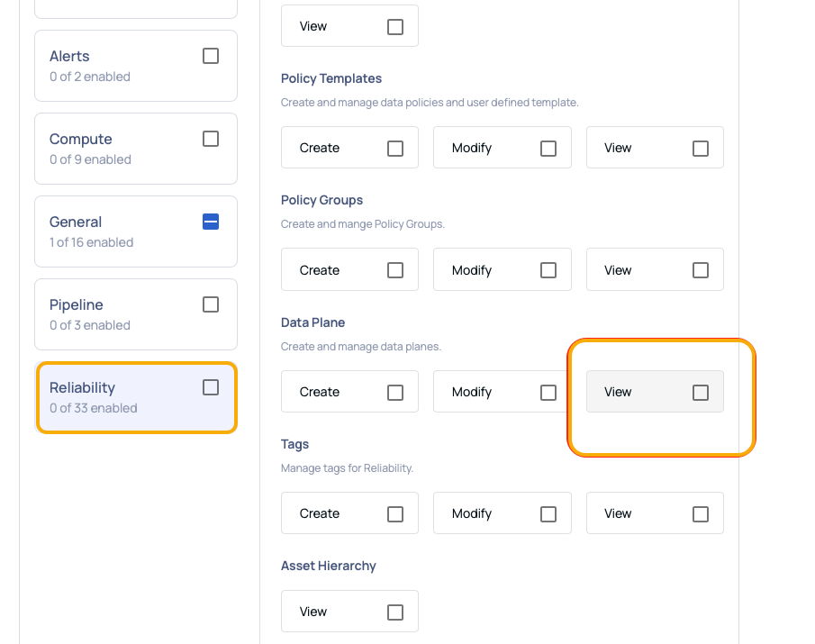Check the highlighted Data Plane View checkbox
Screen dimensions: 815x644
701,393
